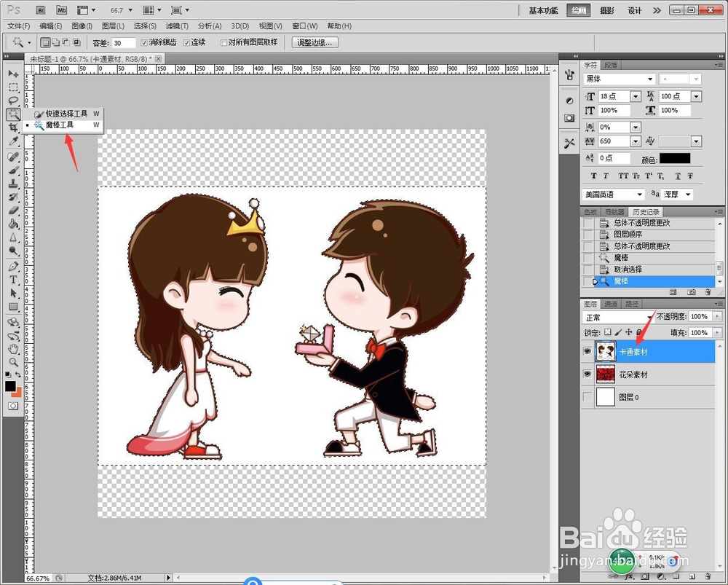The width and height of the screenshot is (728, 585).
Task: Create new snapshot in History panel
Action: click(x=692, y=292)
